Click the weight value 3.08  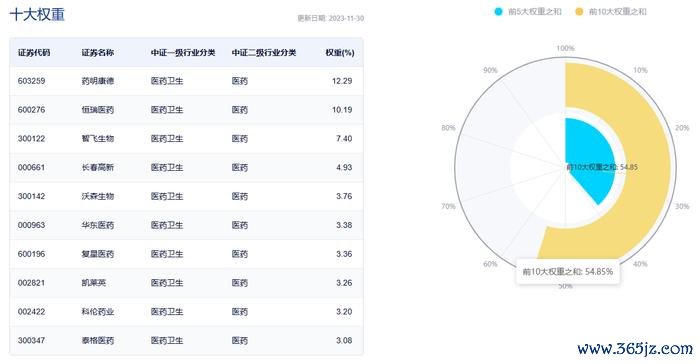coord(344,340)
